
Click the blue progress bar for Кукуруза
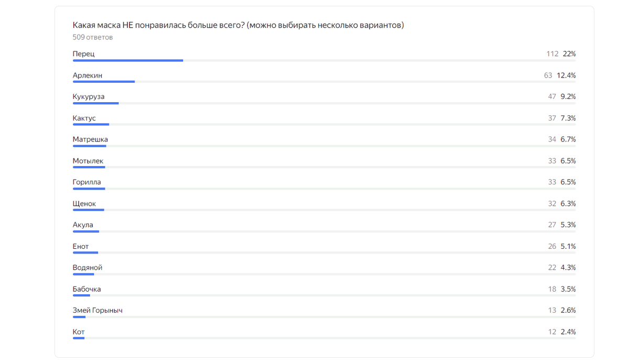pos(96,104)
